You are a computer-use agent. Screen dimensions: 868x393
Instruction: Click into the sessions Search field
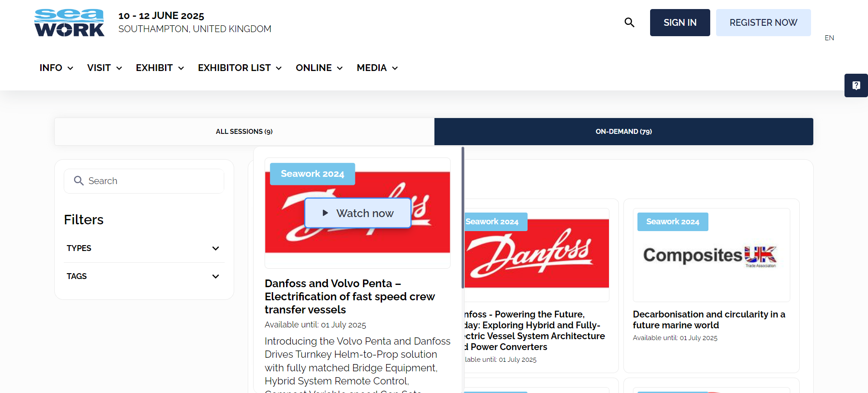[x=144, y=181]
